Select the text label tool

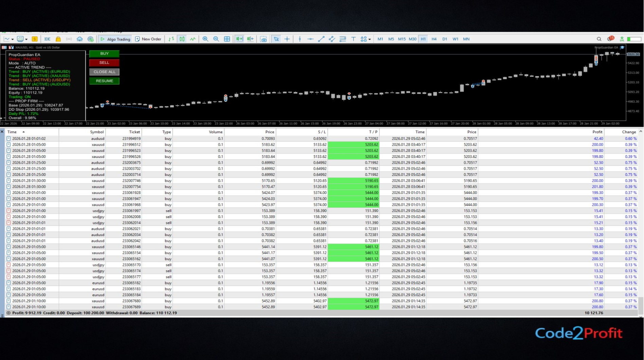(x=353, y=39)
